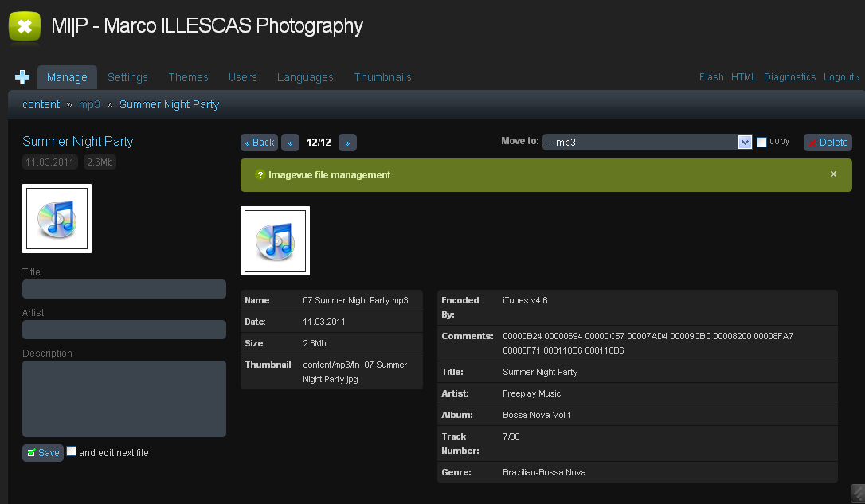The image size is (865, 504).
Task: Dismiss the file management notice
Action: pos(834,174)
